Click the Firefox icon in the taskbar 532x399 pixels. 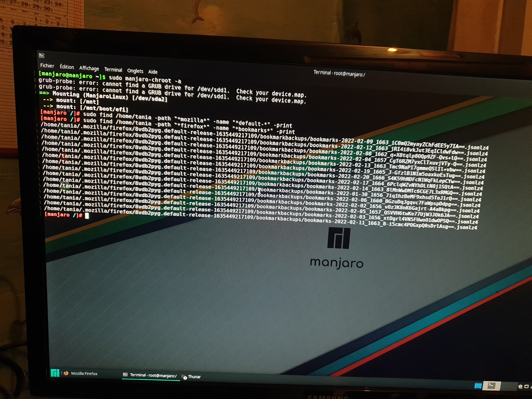66,373
